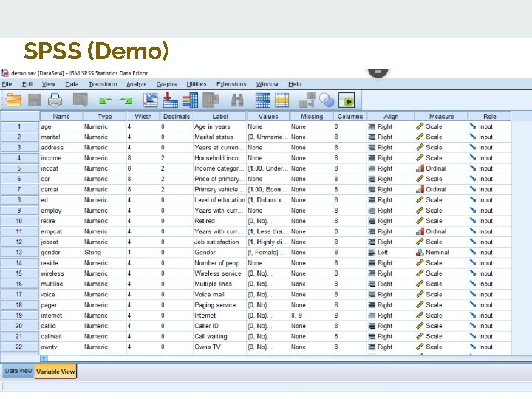Click the green Undo arrow

(106, 100)
